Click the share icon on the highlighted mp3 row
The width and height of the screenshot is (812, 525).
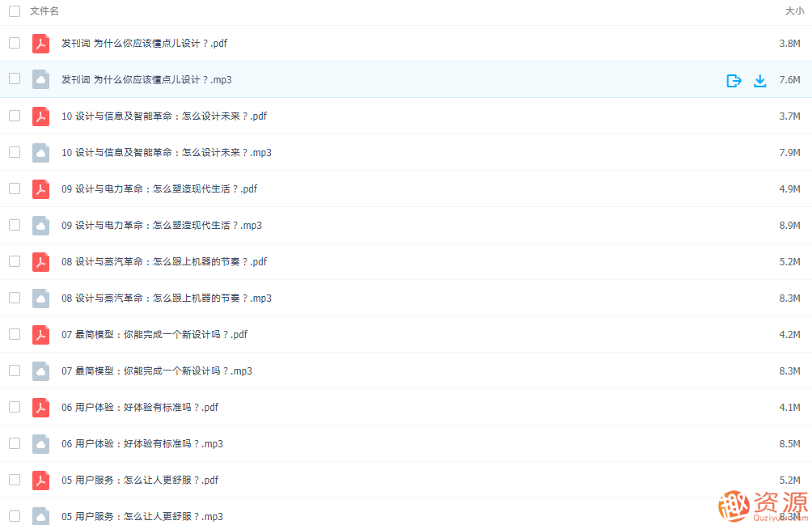point(734,80)
